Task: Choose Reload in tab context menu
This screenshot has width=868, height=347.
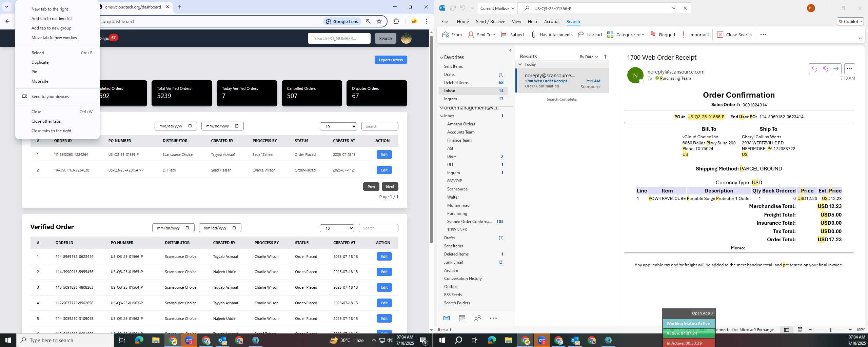Action: [57, 53]
